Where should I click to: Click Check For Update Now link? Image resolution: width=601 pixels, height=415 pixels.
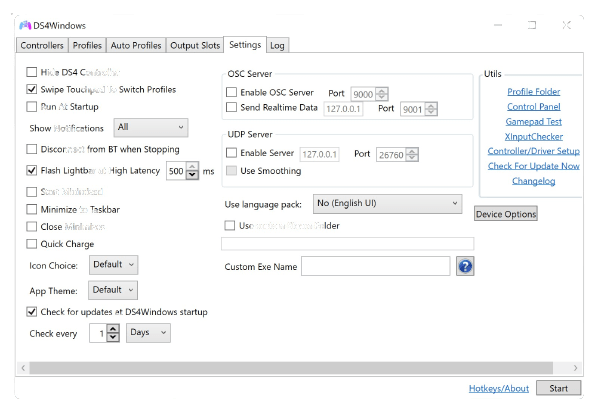(534, 166)
